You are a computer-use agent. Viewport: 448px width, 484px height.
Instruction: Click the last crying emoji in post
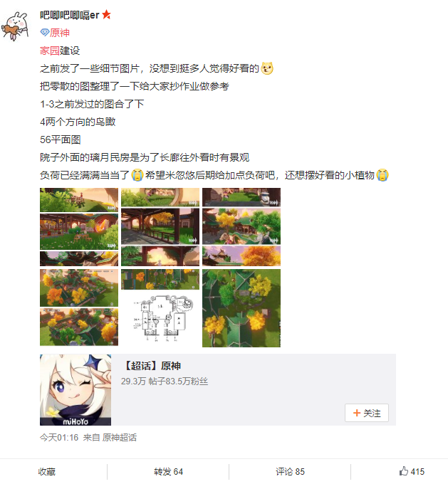[x=382, y=175]
